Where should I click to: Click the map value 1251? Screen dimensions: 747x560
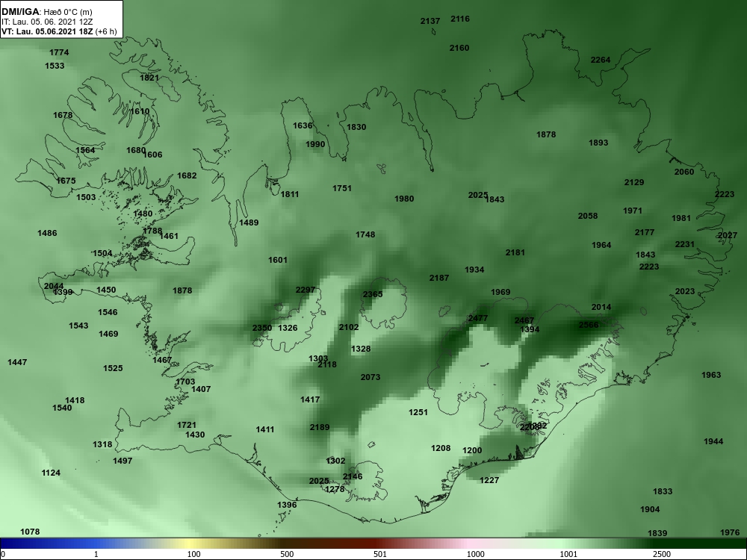pos(418,412)
